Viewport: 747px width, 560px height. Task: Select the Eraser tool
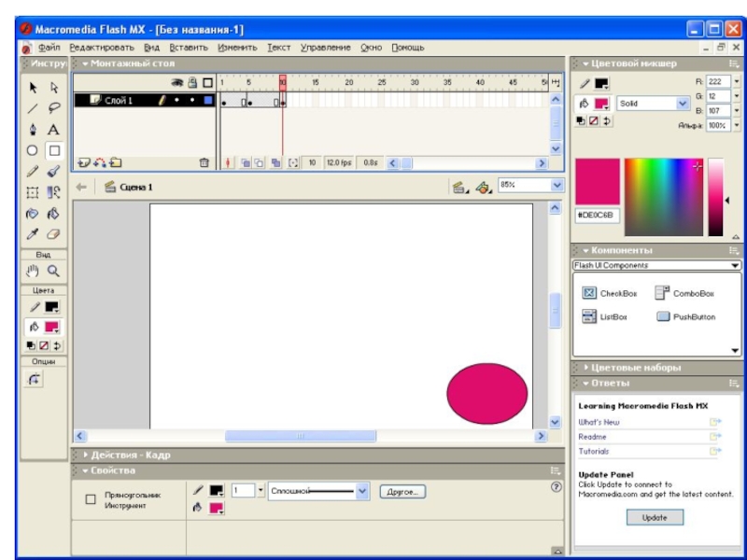click(54, 234)
